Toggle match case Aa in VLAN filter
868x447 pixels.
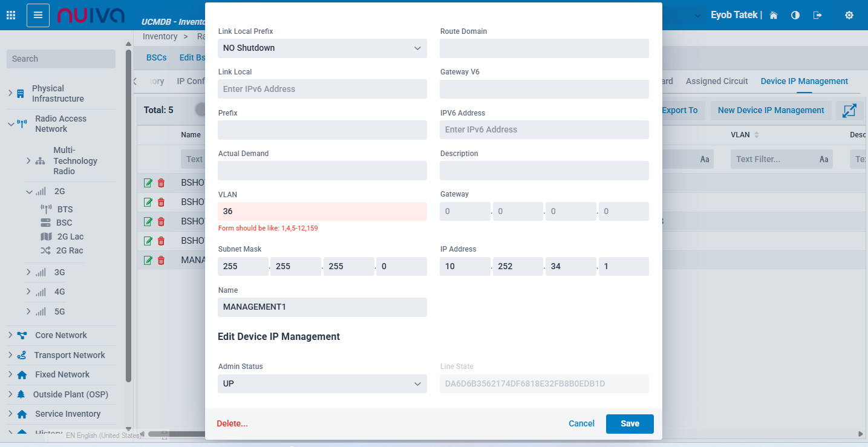point(823,160)
